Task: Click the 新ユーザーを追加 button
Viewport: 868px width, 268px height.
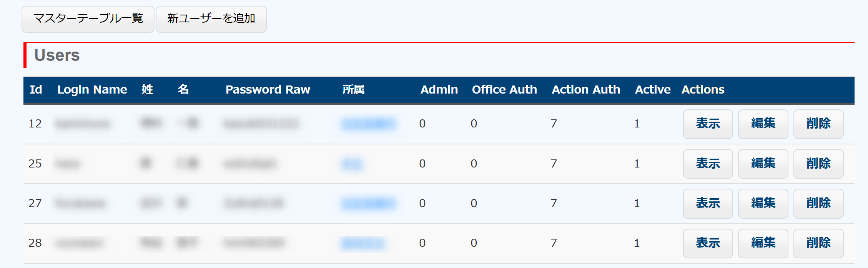Action: click(211, 19)
